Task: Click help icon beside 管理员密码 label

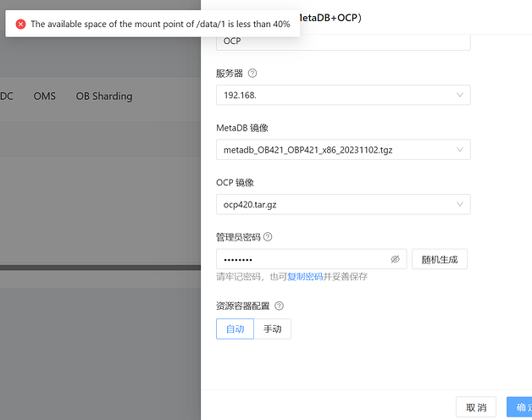Action: click(268, 237)
